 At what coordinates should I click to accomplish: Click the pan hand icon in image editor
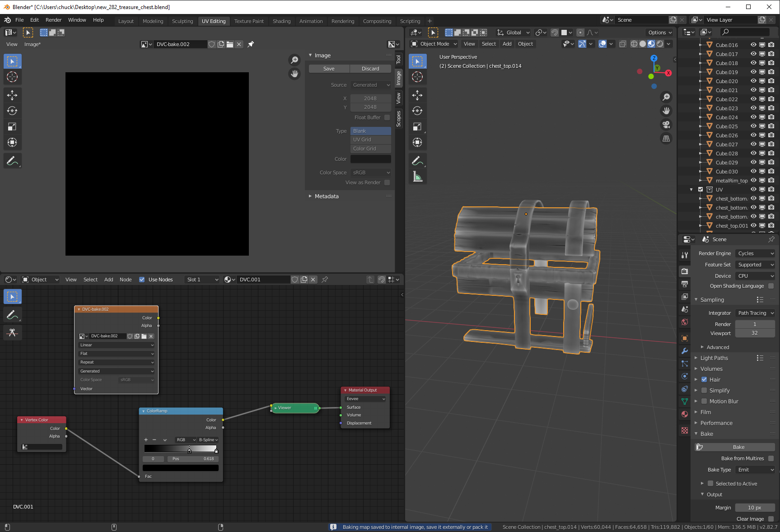[x=294, y=74]
